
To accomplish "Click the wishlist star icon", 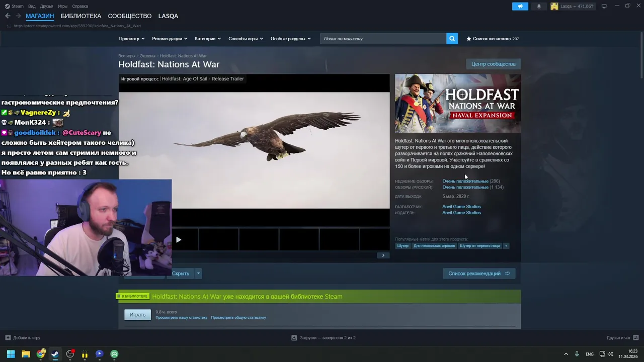I will (x=469, y=39).
